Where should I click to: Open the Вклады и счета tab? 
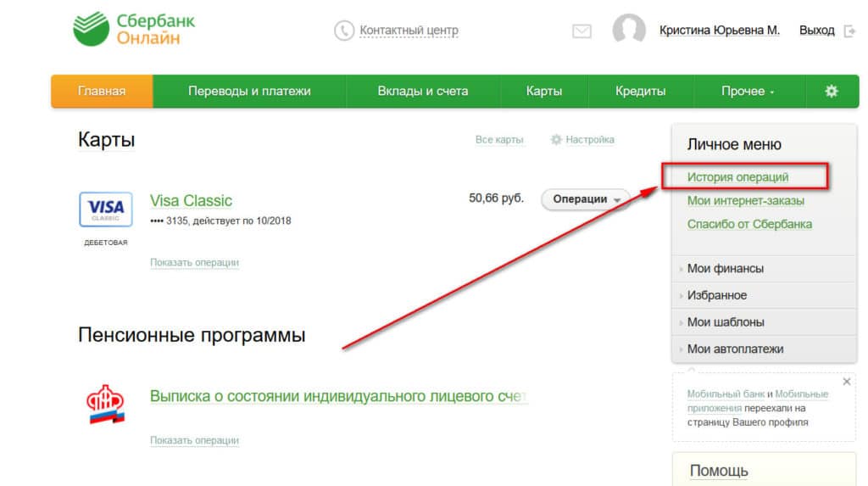pos(422,92)
